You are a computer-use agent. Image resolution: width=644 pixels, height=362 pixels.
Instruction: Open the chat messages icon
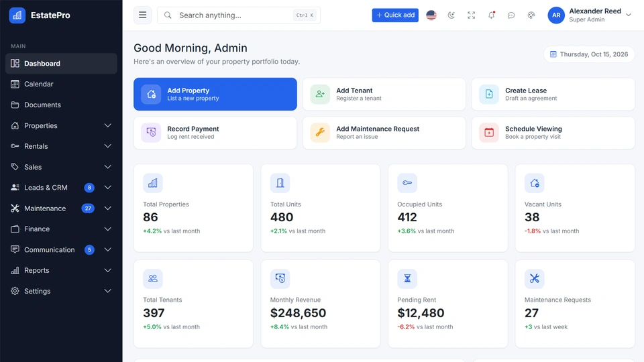[x=511, y=15]
